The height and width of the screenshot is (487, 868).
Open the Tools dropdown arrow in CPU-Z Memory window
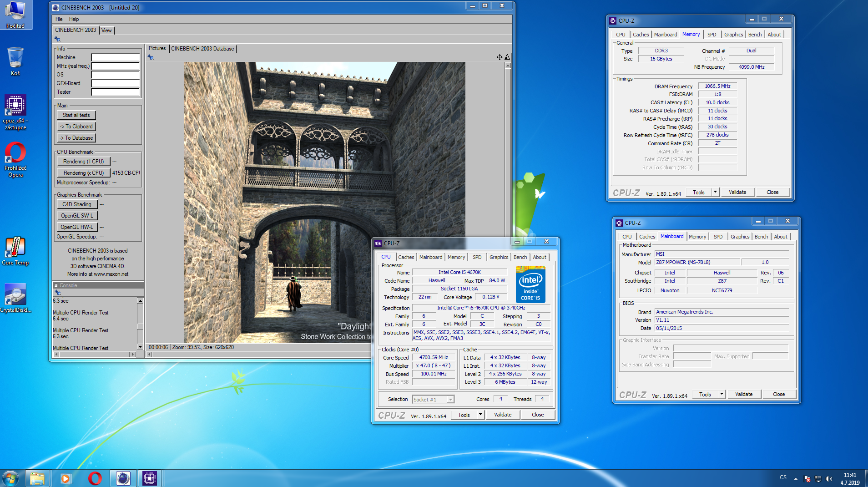(x=715, y=192)
